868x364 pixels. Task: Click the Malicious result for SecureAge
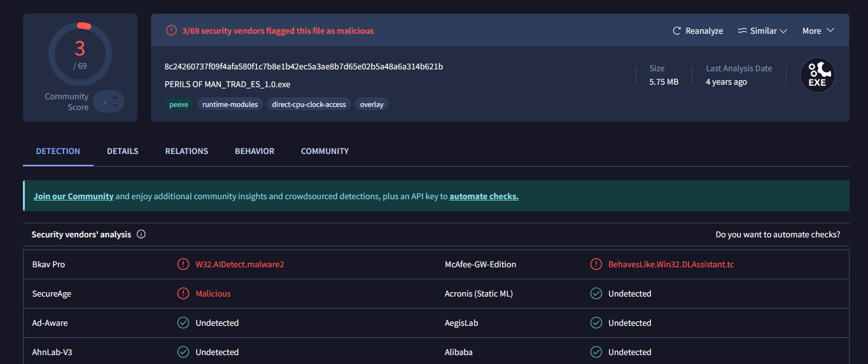tap(213, 293)
